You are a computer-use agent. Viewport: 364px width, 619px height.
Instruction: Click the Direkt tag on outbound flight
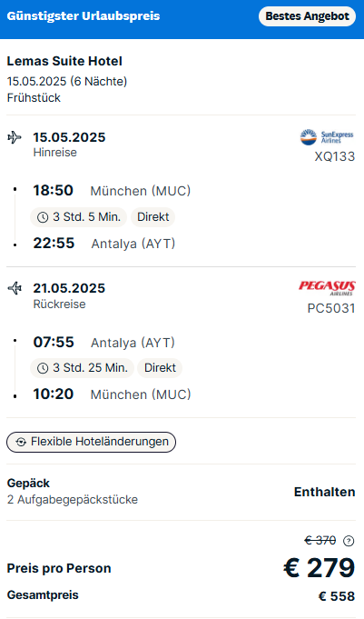click(153, 217)
